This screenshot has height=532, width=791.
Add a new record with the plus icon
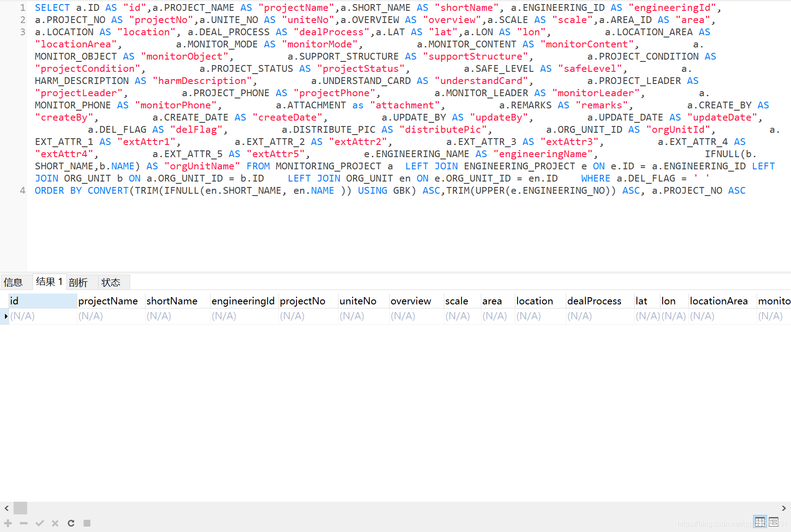(8, 523)
